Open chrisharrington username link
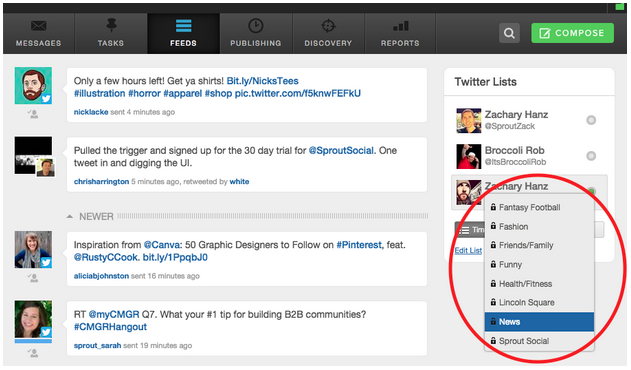The width and height of the screenshot is (631, 370). [x=101, y=182]
